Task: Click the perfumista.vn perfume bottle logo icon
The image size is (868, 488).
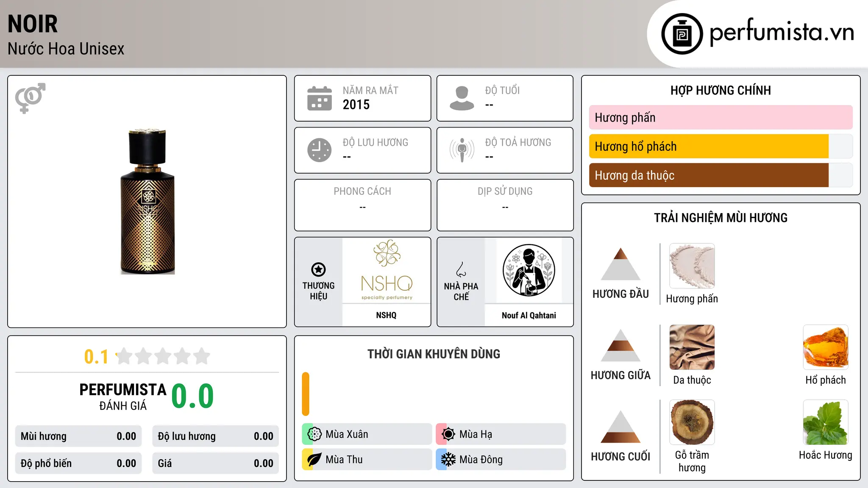Action: [x=682, y=34]
